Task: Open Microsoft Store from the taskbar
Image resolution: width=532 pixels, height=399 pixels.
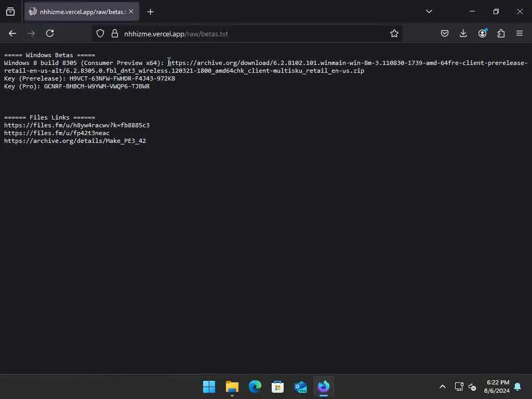Action: 277,387
